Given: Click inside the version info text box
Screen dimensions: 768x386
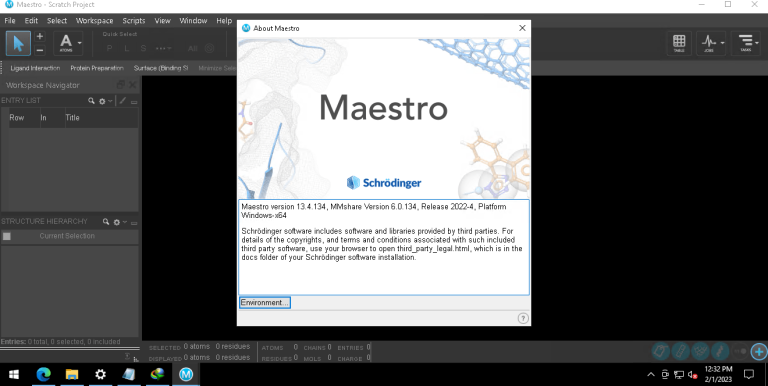Looking at the screenshot, I should click(x=384, y=247).
